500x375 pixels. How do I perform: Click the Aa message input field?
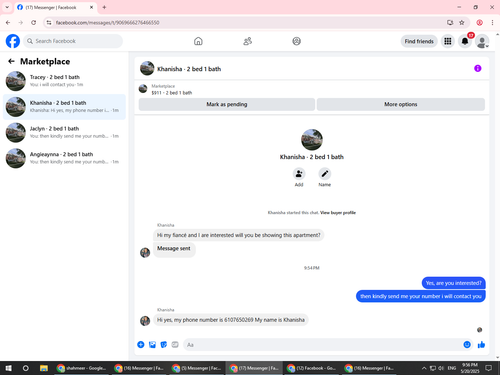[323, 345]
